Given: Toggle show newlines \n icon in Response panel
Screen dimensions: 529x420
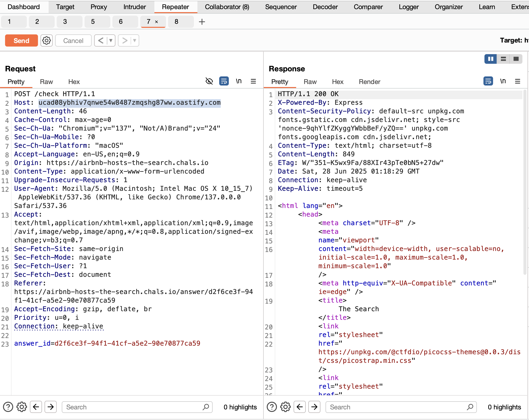Looking at the screenshot, I should click(503, 81).
